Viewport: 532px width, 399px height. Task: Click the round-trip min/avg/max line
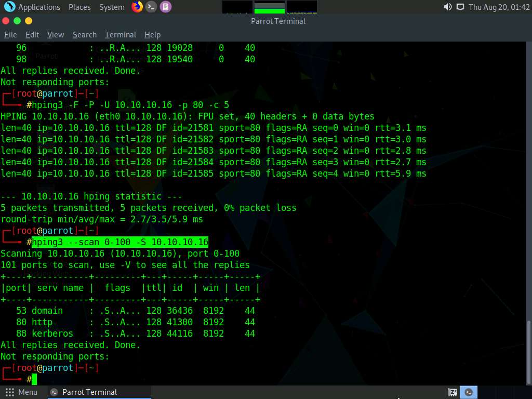(102, 220)
